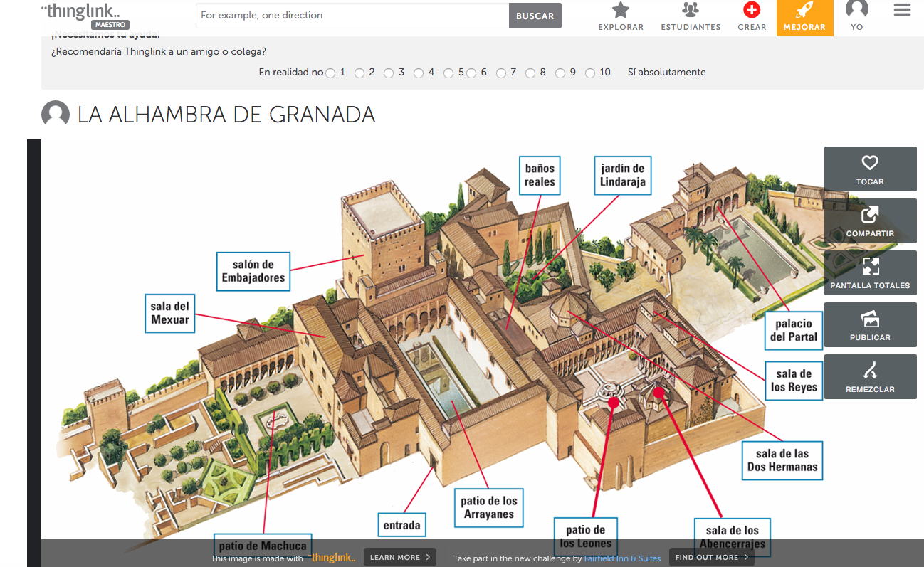Click the FIND OUT MORE button
Image resolution: width=924 pixels, height=567 pixels.
click(712, 557)
